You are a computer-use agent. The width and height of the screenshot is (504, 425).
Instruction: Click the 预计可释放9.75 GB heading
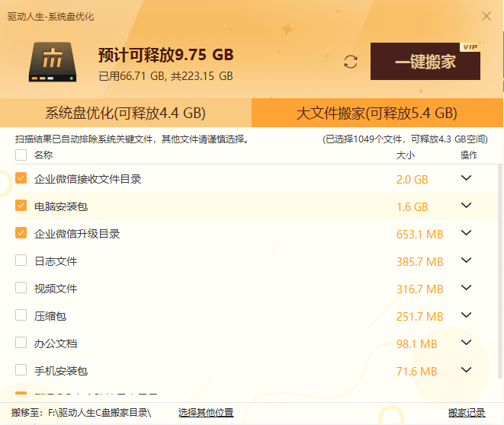pos(166,55)
